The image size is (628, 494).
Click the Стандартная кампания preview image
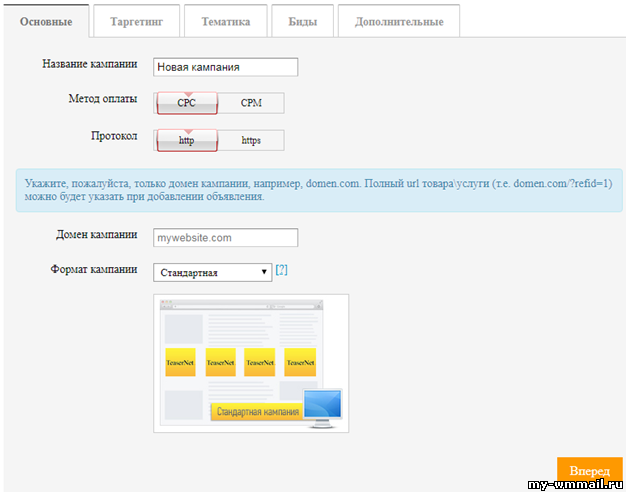click(251, 363)
